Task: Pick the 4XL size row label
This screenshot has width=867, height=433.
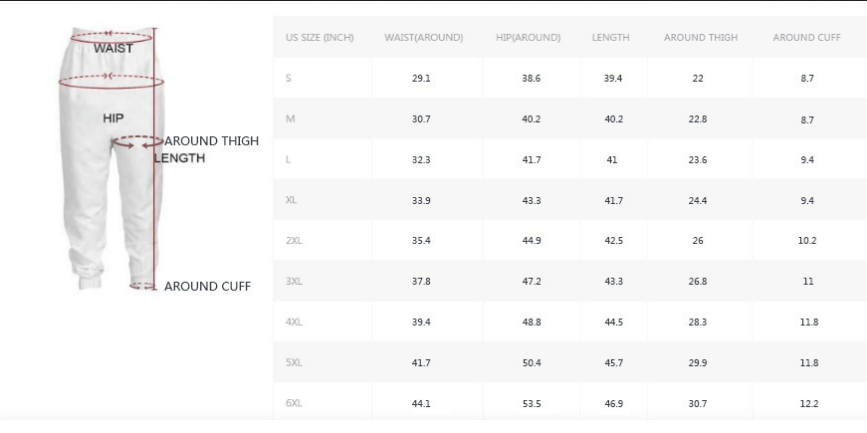Action: tap(293, 321)
